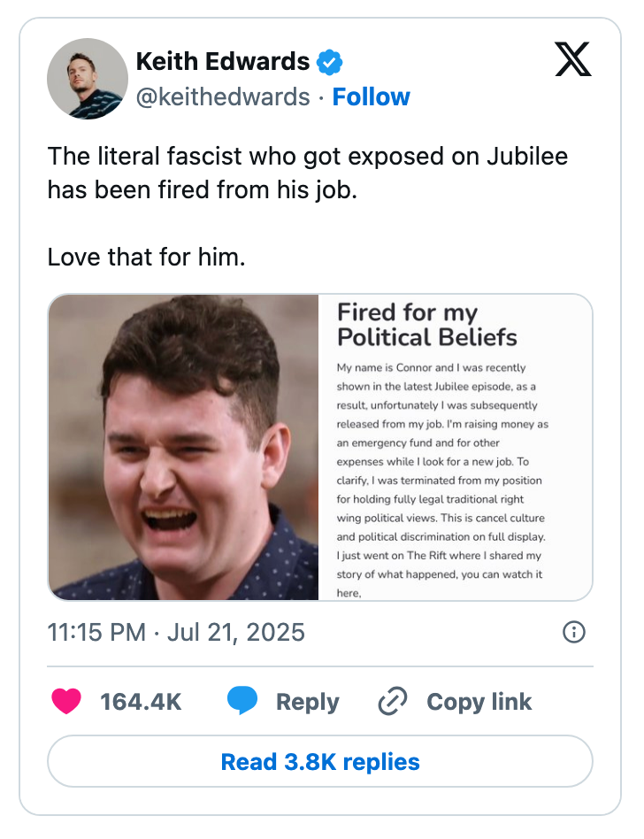Open the laughing man photo
Viewport: 644px width, 839px height.
coord(183,447)
